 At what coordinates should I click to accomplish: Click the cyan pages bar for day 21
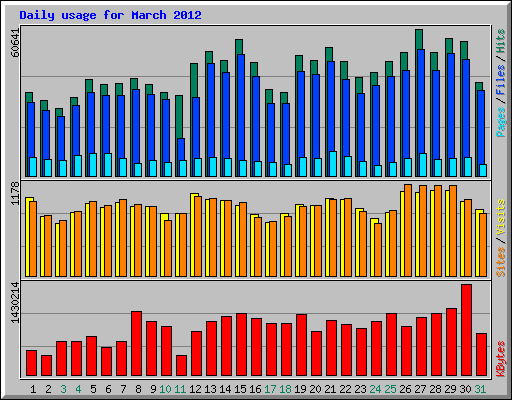coord(333,164)
